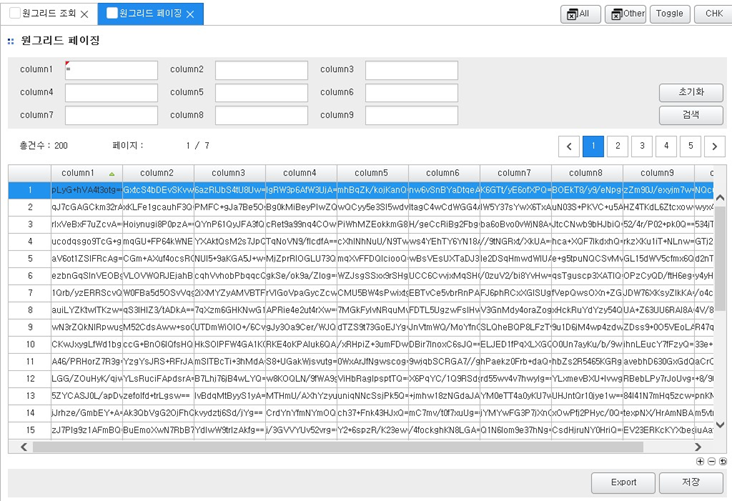Click the column9 grid header
Image resolution: width=732 pixels, height=501 pixels.
point(658,173)
